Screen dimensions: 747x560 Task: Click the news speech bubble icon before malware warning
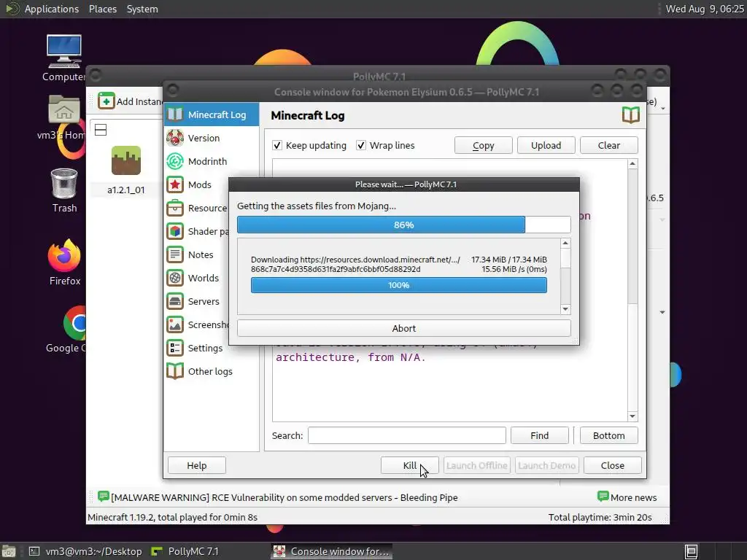pyautogui.click(x=103, y=497)
